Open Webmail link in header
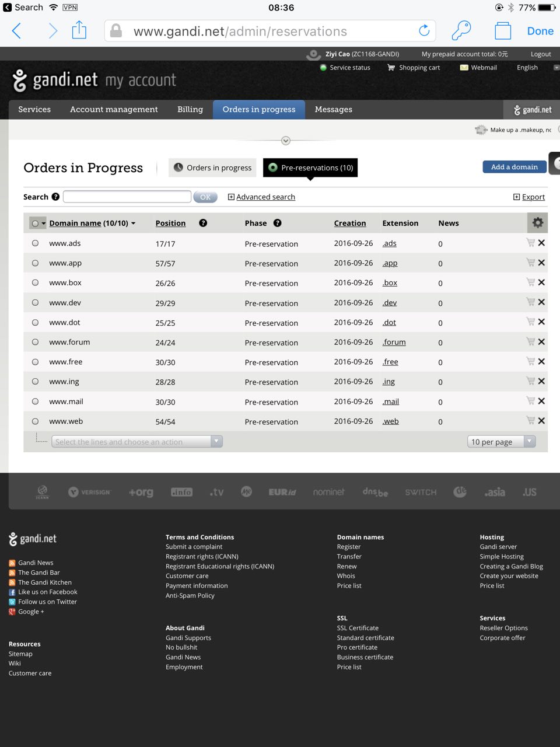The image size is (560, 747). (478, 68)
